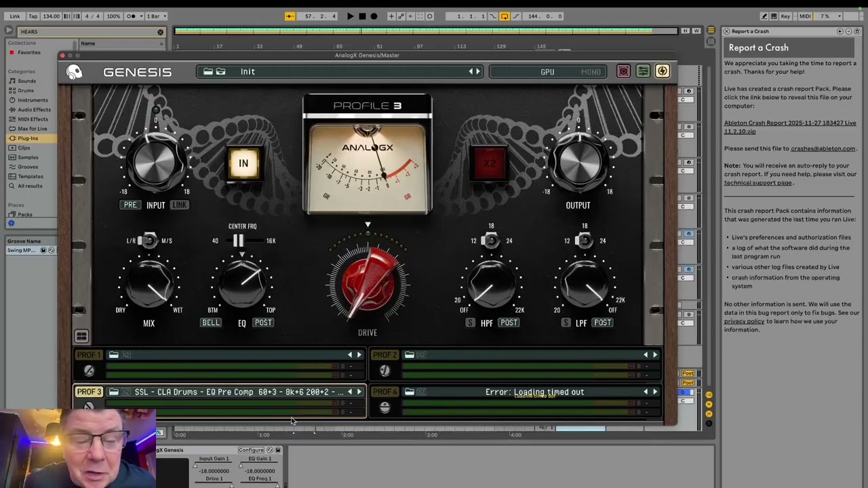The width and height of the screenshot is (868, 488).
Task: Click Ableton Stop button in transport
Action: (362, 16)
